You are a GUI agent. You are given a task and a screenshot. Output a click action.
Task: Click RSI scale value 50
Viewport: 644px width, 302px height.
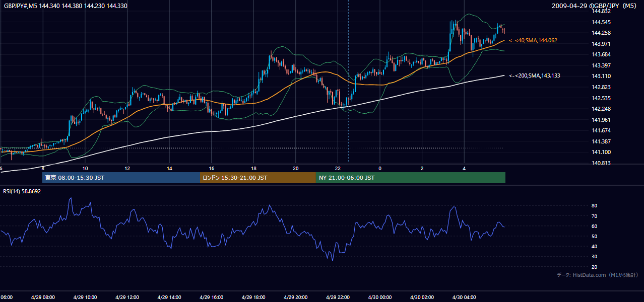click(594, 236)
